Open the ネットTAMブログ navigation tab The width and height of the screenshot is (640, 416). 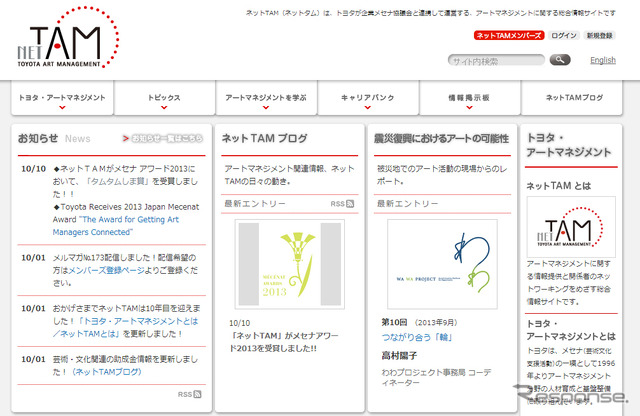pyautogui.click(x=571, y=98)
